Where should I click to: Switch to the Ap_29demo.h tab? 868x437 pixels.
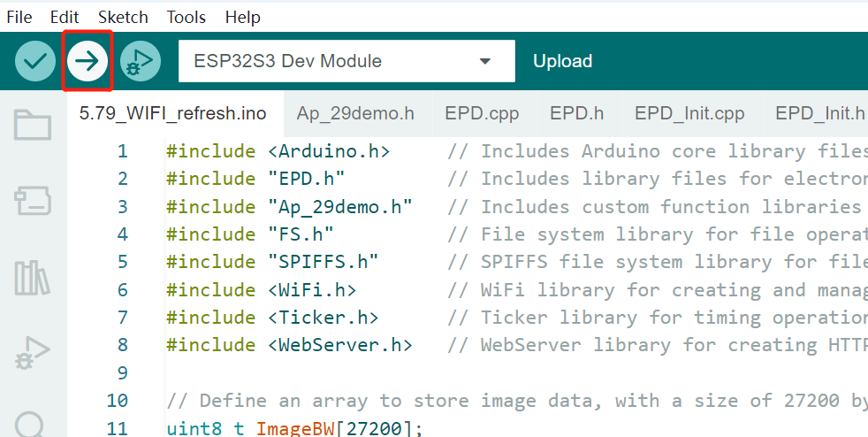(x=355, y=113)
